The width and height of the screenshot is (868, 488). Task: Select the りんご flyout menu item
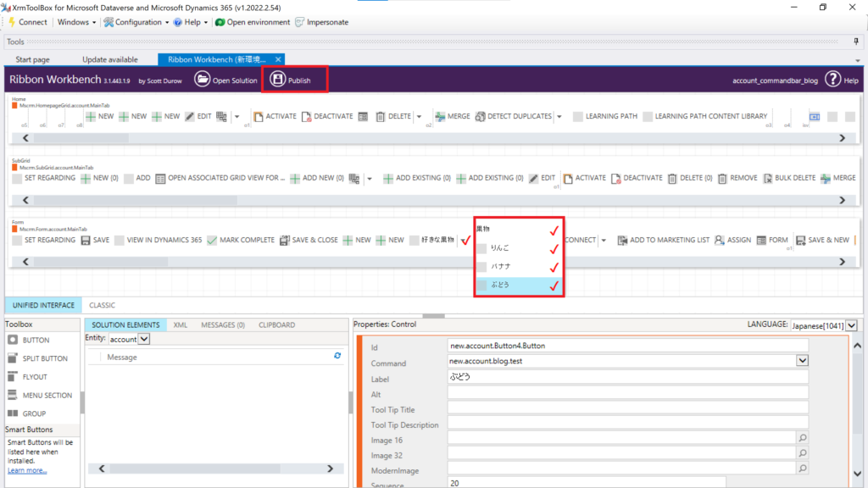[x=518, y=248]
